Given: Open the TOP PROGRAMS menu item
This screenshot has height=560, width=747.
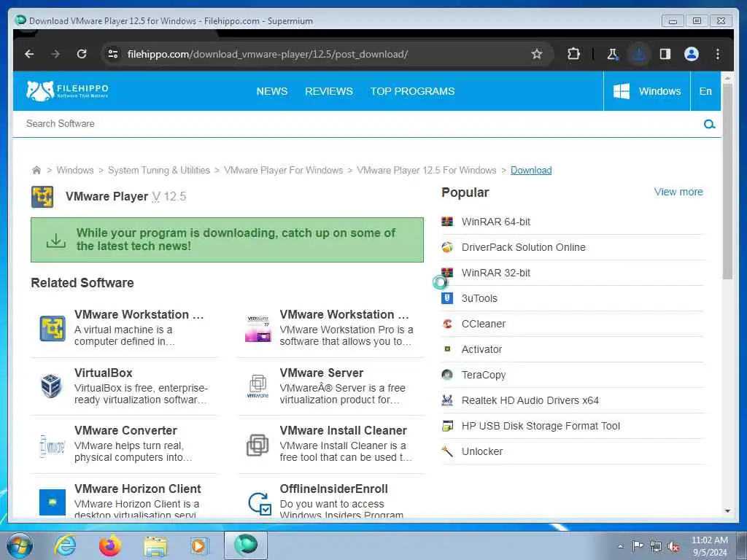Looking at the screenshot, I should (x=413, y=91).
